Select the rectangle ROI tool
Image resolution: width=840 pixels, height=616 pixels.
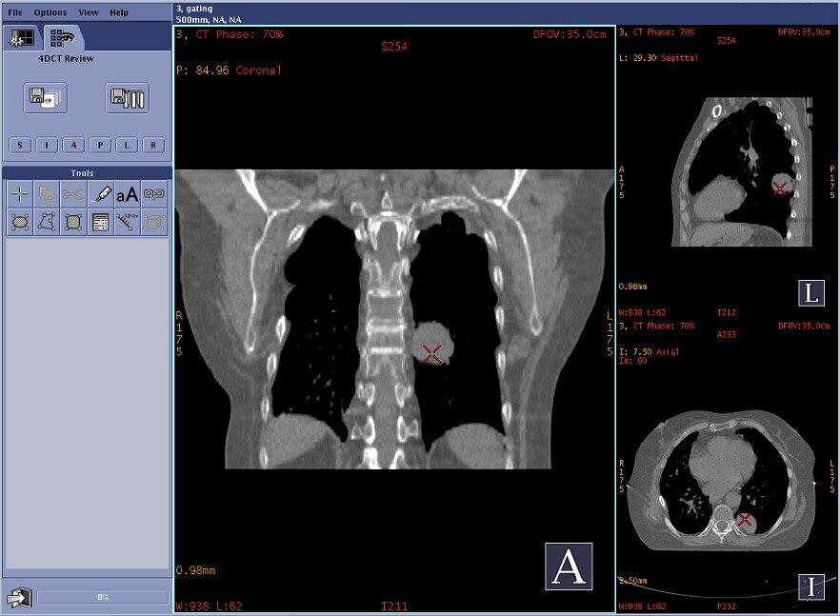(x=71, y=222)
